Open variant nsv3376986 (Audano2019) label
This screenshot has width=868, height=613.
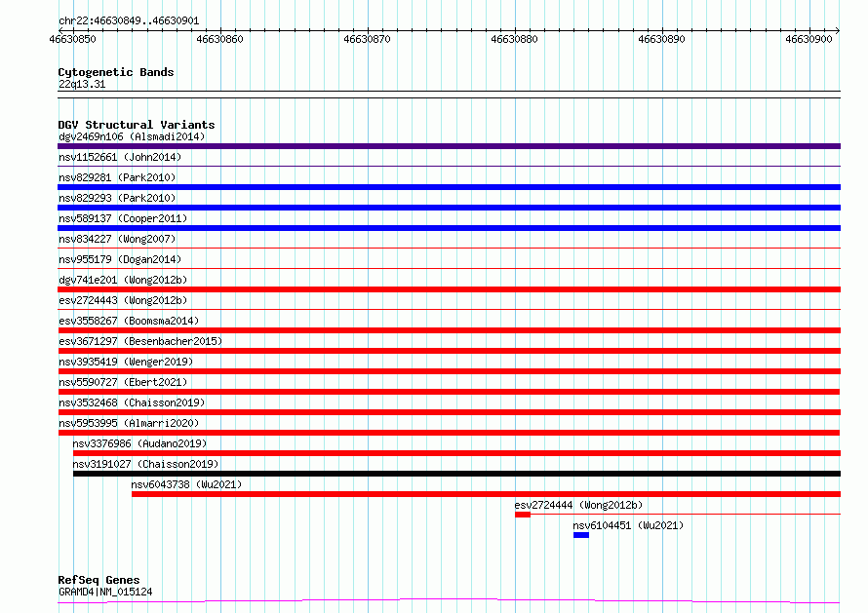tap(139, 443)
